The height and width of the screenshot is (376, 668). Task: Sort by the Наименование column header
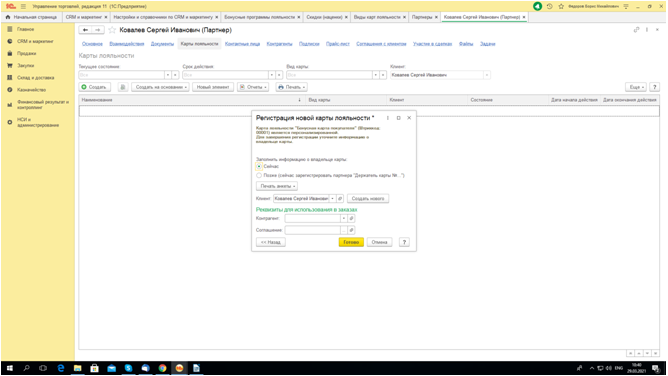(191, 100)
